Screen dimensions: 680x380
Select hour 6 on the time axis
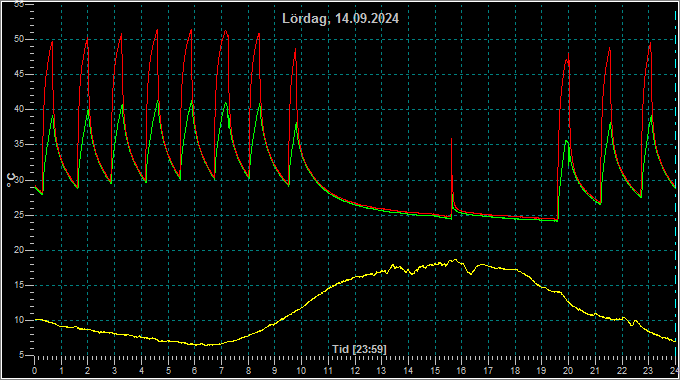[195, 371]
